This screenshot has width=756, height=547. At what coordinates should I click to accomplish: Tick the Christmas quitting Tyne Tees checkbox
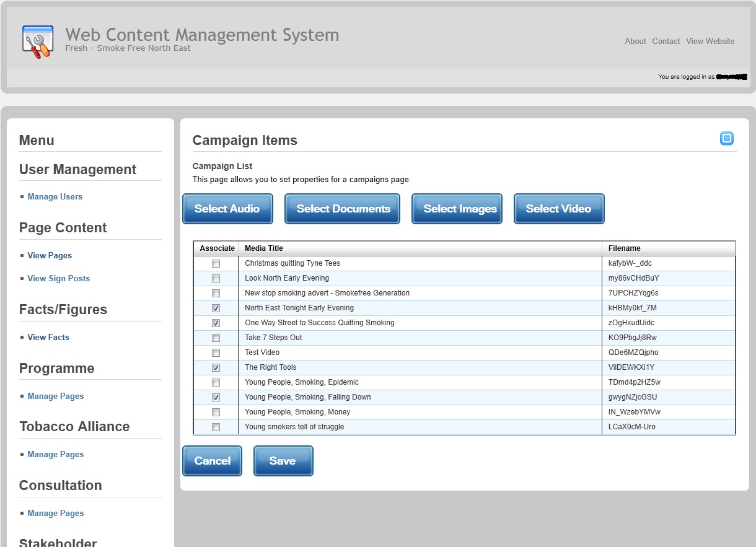tap(216, 263)
